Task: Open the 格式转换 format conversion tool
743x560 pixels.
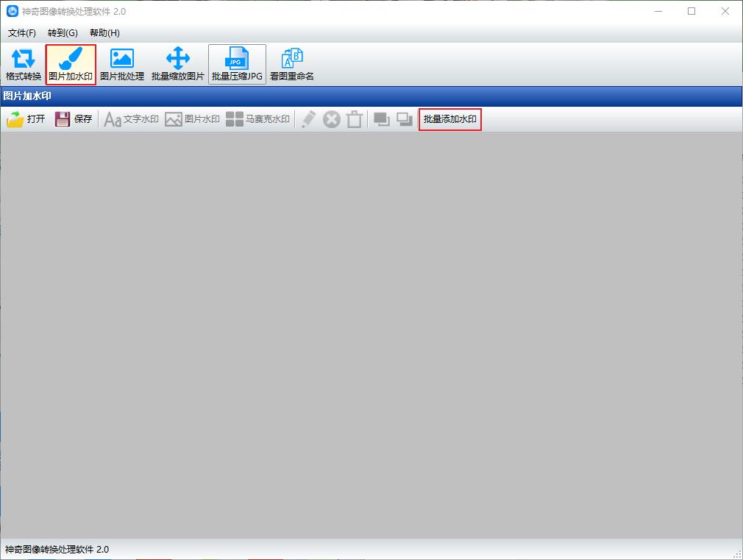Action: click(x=24, y=65)
